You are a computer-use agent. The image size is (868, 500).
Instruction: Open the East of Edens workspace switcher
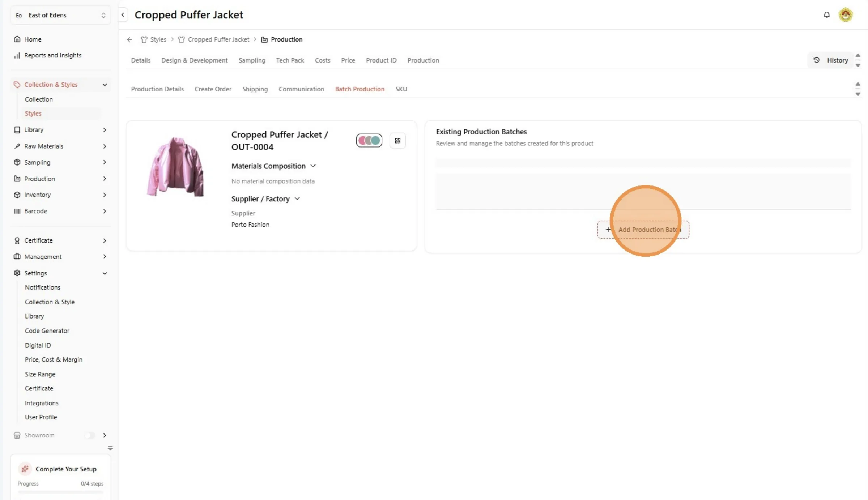[60, 15]
